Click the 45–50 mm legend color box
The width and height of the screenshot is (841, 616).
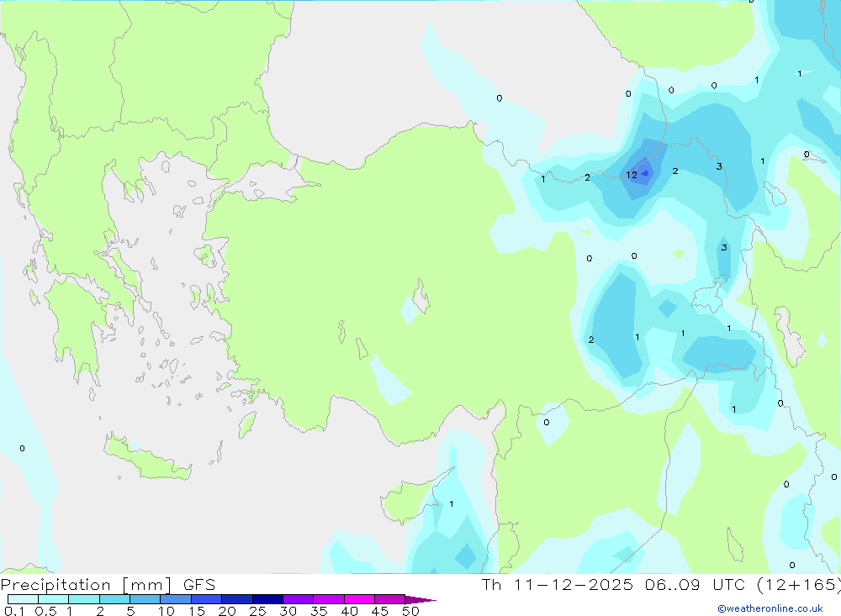389,599
